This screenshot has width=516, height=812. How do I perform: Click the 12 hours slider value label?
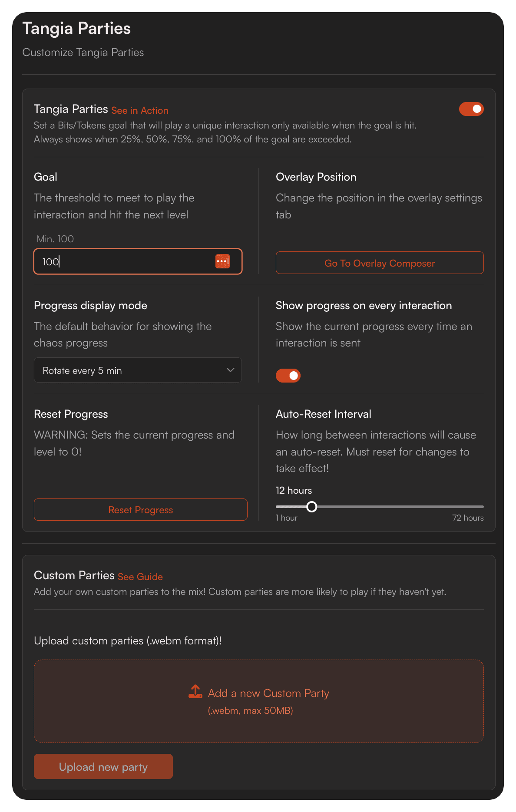coord(294,491)
